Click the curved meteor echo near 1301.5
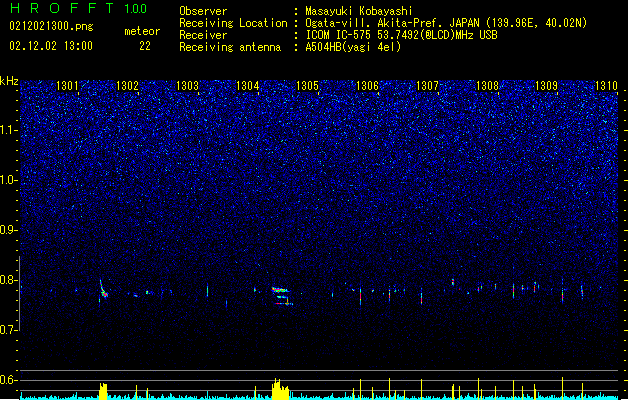This screenshot has height=400, width=629. (103, 289)
